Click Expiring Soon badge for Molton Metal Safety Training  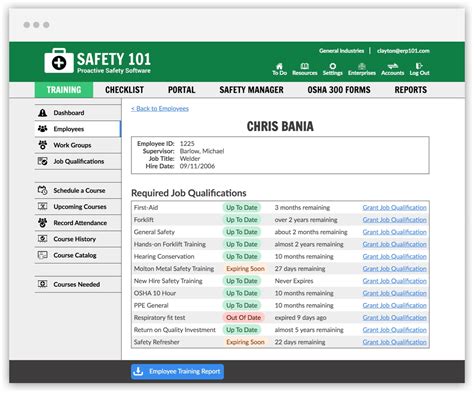[245, 269]
